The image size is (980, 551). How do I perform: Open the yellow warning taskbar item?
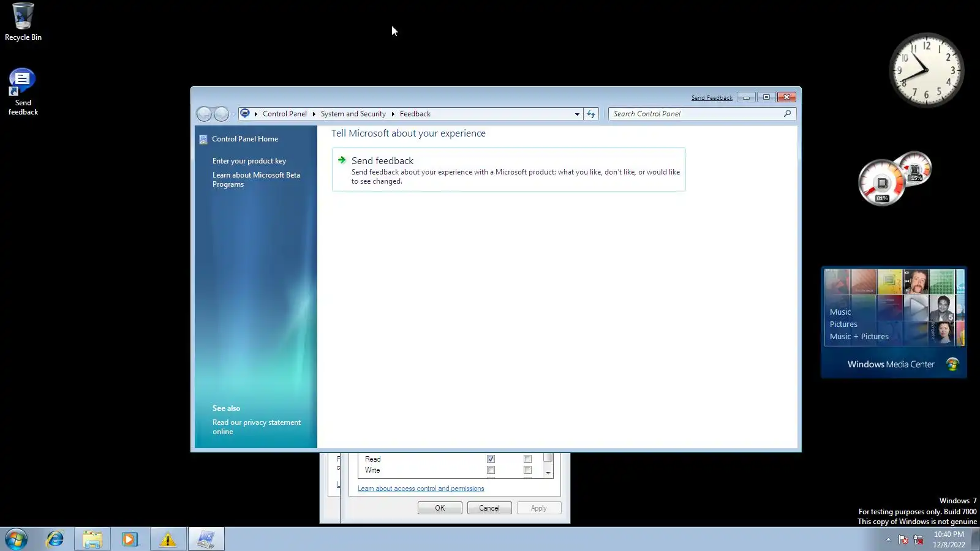(168, 539)
